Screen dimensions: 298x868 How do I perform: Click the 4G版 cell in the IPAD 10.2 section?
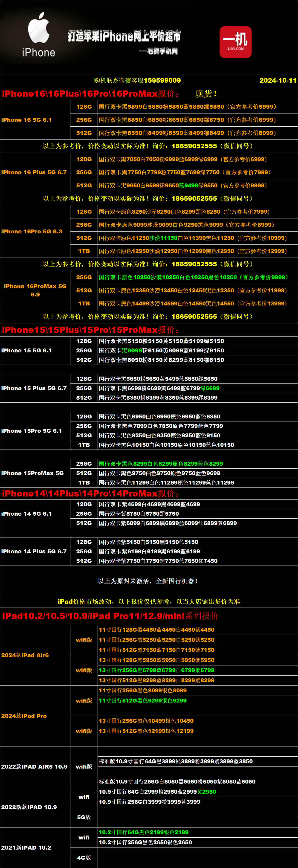tap(84, 858)
